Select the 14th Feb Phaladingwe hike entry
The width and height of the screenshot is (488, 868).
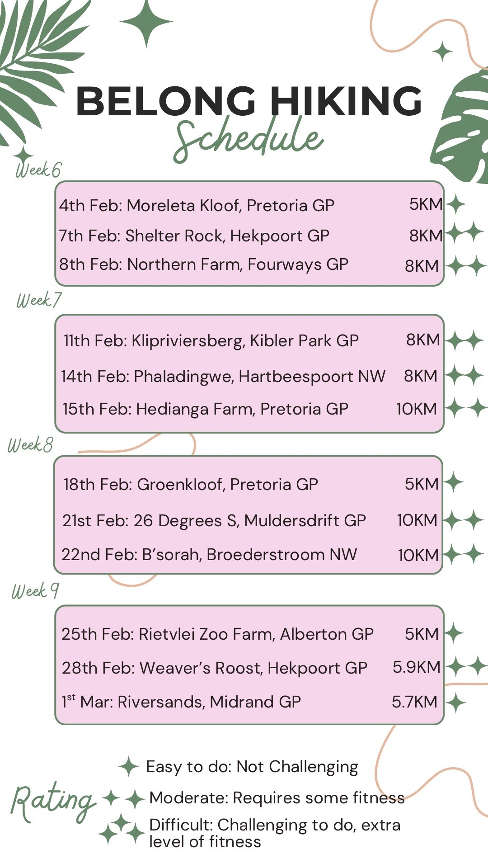coord(223,376)
